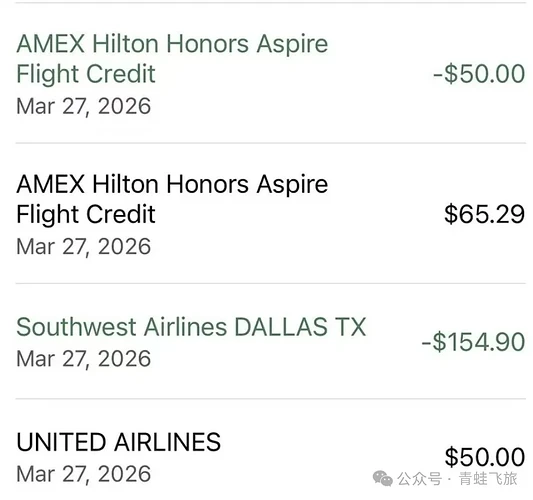Select the $65.29 charge amount
The image size is (533, 500).
point(485,214)
